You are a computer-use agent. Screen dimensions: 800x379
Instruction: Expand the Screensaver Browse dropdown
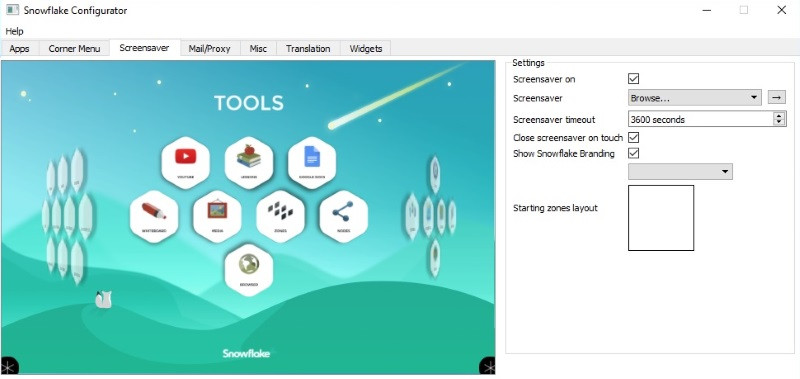point(695,97)
